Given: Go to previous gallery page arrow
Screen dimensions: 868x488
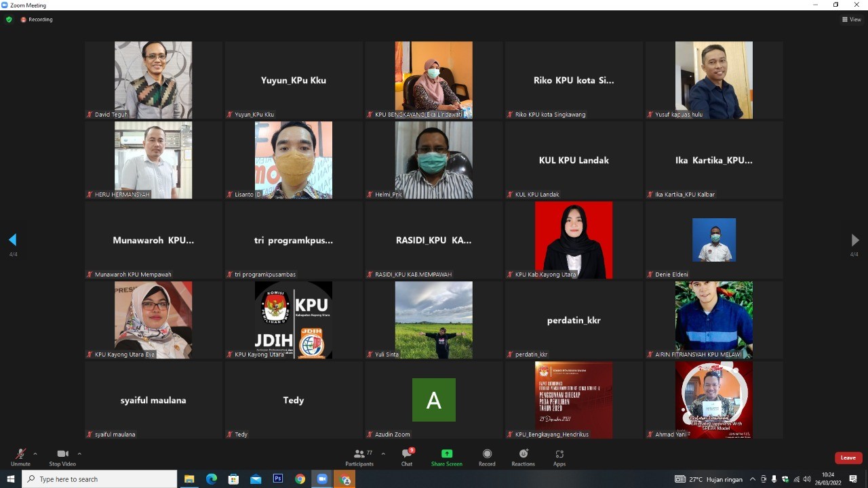Looking at the screenshot, I should (x=12, y=240).
